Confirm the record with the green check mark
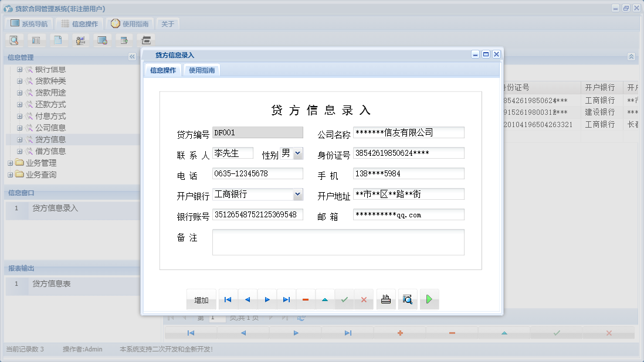This screenshot has width=644, height=362. (x=344, y=299)
